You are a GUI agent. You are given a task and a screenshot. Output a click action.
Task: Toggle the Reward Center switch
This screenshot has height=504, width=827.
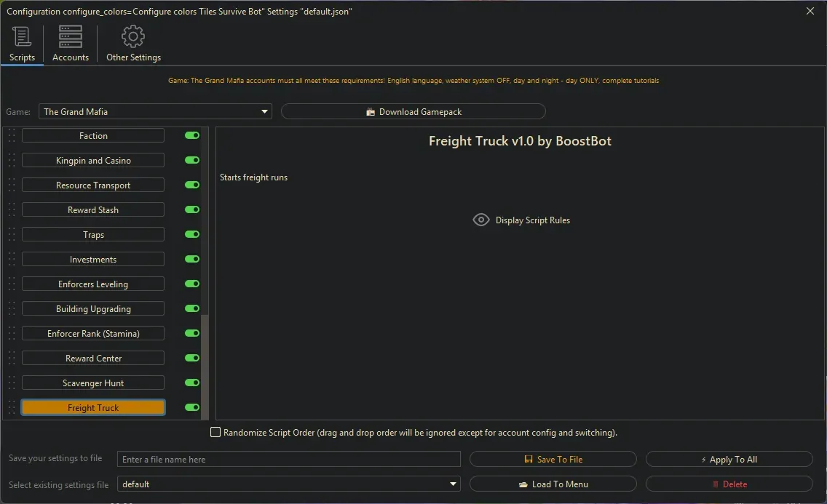(192, 358)
